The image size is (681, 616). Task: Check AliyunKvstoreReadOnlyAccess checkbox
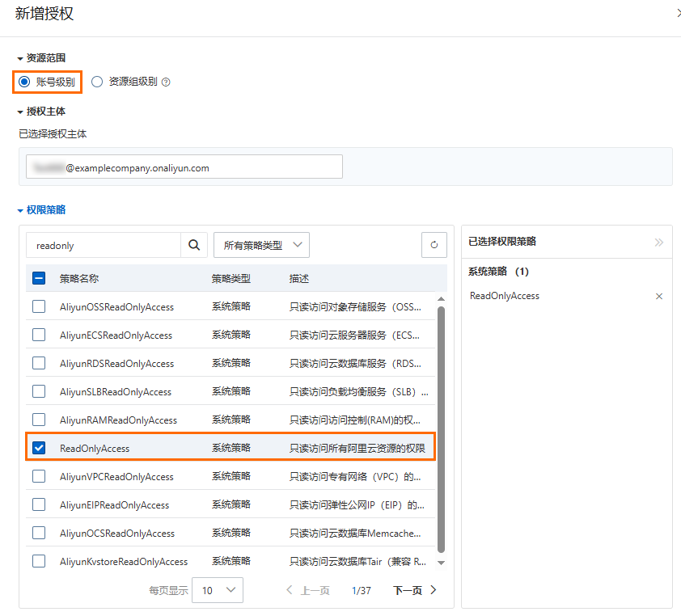39,561
